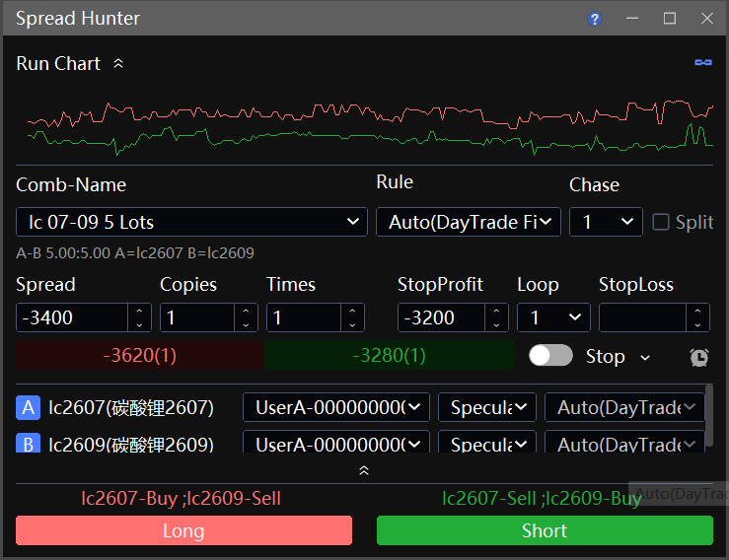This screenshot has height=560, width=729.
Task: Open the Rule dropdown Auto(DayTrade Fi
Action: 469,222
